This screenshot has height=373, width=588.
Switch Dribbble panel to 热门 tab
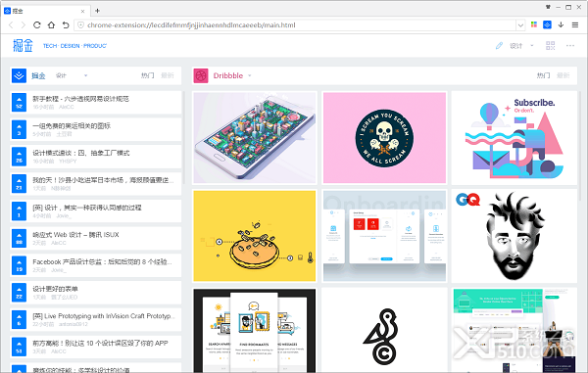click(x=543, y=75)
